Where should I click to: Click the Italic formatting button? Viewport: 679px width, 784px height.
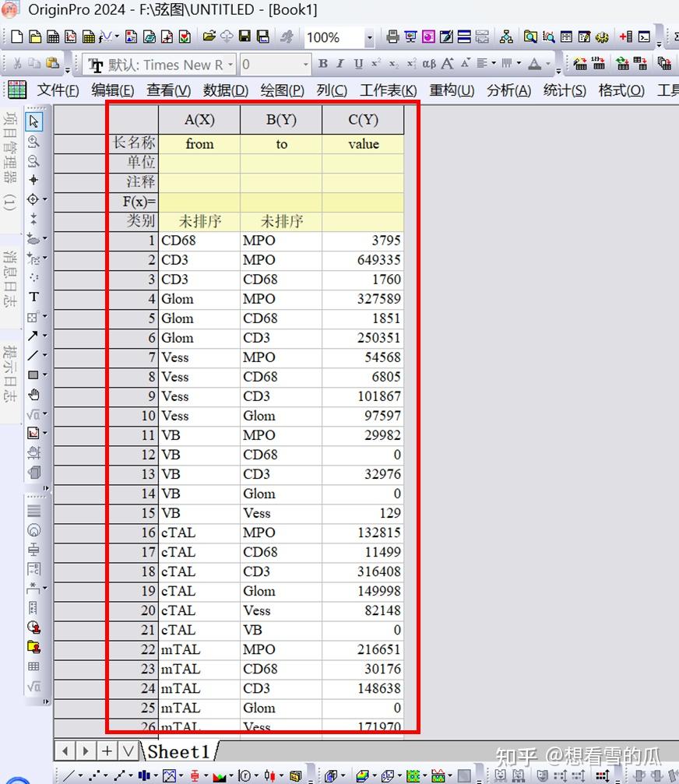(x=340, y=64)
